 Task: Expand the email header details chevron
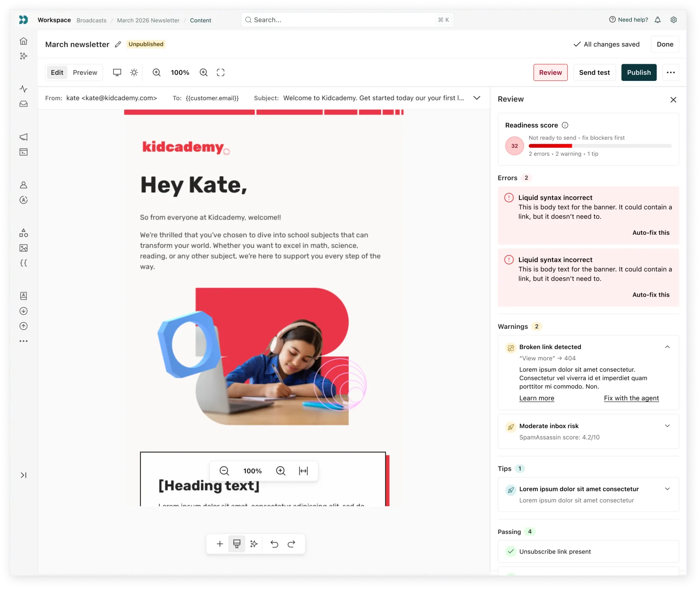[x=477, y=98]
